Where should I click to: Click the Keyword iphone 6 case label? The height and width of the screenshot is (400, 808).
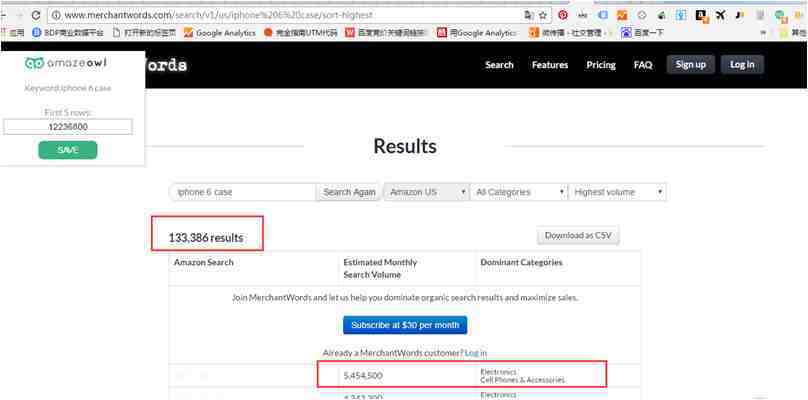tap(68, 88)
